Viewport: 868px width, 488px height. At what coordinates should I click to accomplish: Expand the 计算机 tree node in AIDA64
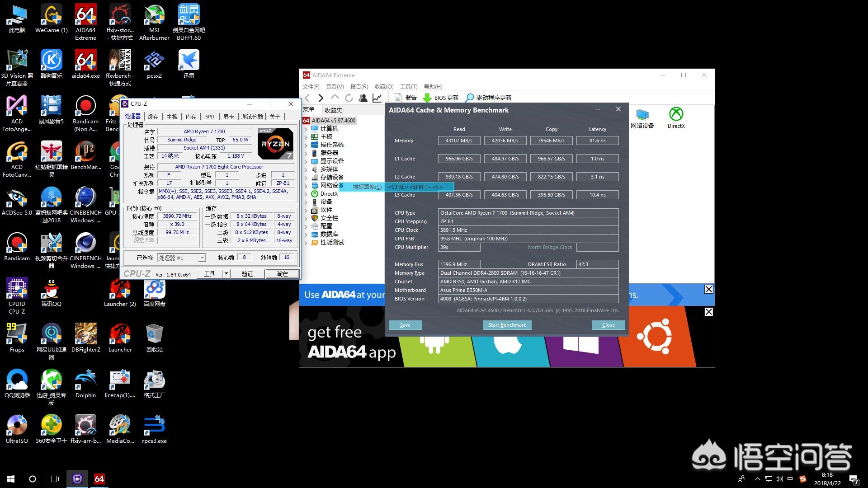coord(306,129)
